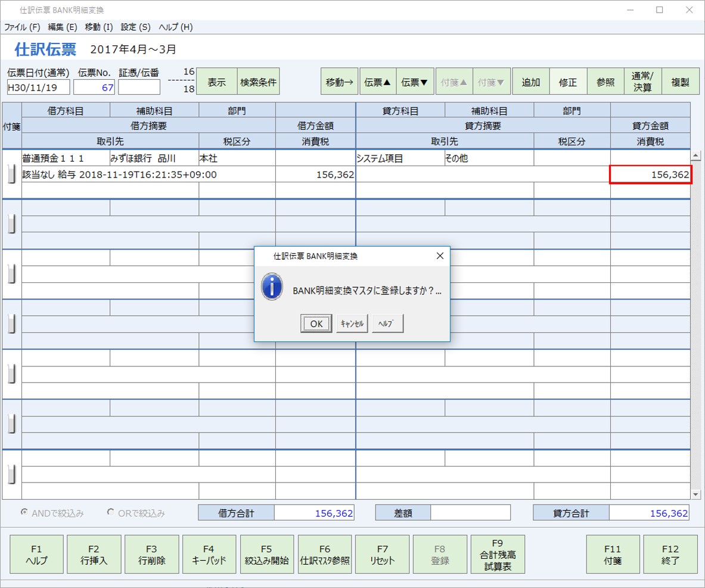Screen dimensions: 705x588
Task: Navigate to previous voucher with 伝票▲
Action: 376,82
